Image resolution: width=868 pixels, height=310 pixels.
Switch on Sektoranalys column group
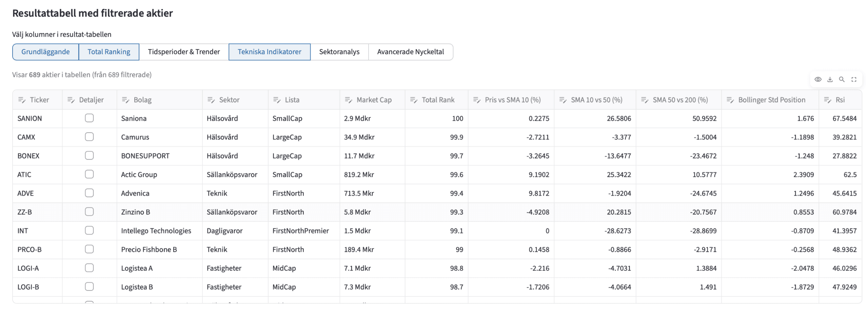(x=339, y=52)
